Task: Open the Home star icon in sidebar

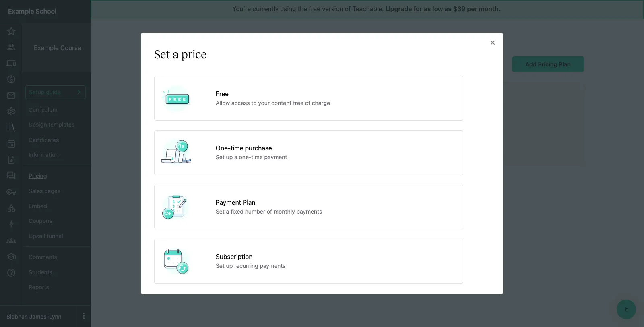Action: tap(11, 31)
